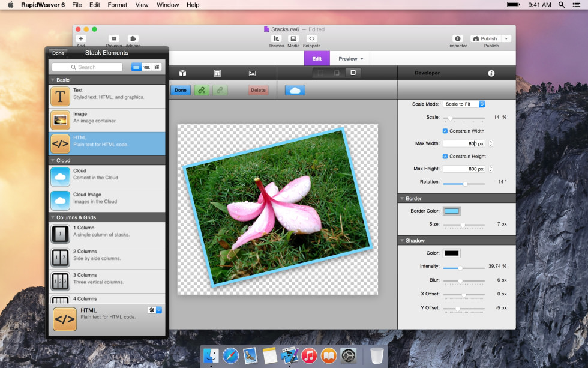Select the middle layout mode segment
The width and height of the screenshot is (588, 368).
tap(337, 73)
